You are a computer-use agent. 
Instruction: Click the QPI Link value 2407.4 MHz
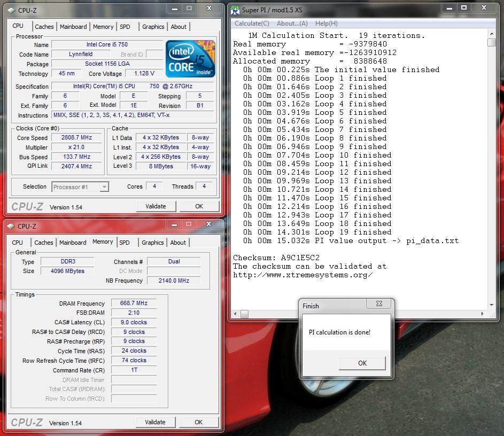click(x=76, y=166)
